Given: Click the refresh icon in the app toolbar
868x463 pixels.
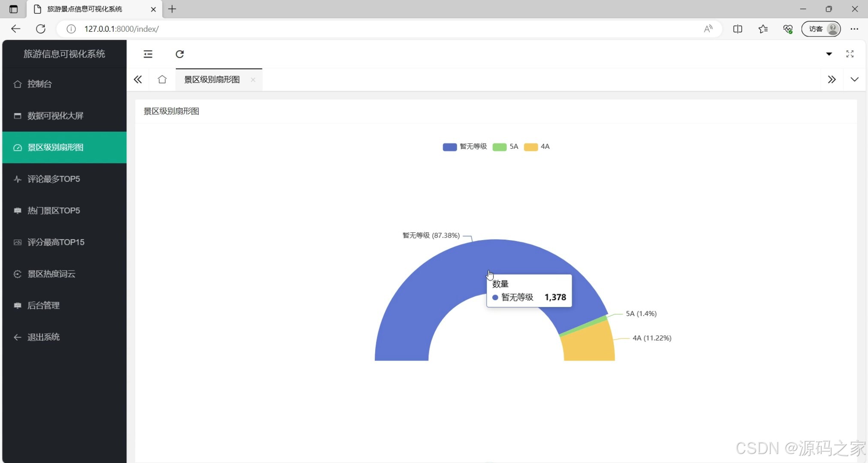Looking at the screenshot, I should (x=180, y=54).
